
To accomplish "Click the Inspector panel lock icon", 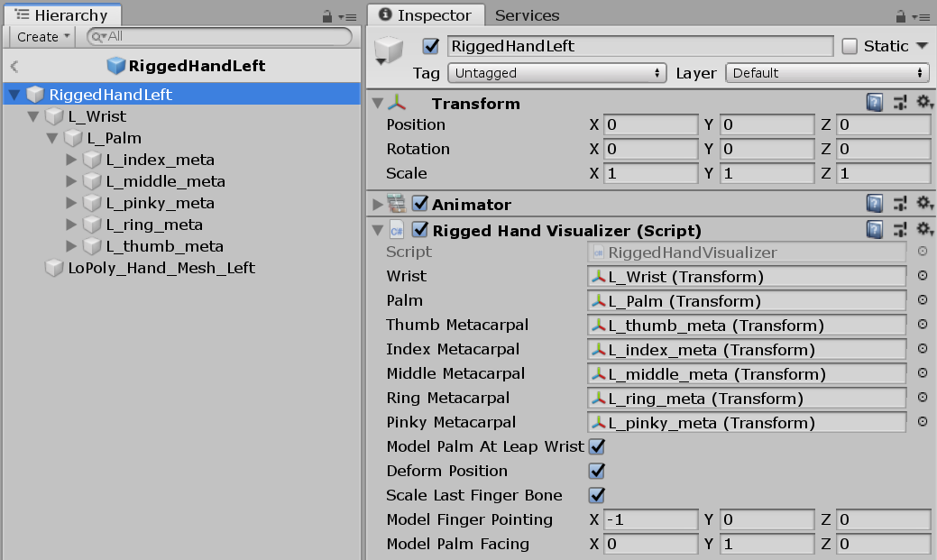I will tap(898, 16).
